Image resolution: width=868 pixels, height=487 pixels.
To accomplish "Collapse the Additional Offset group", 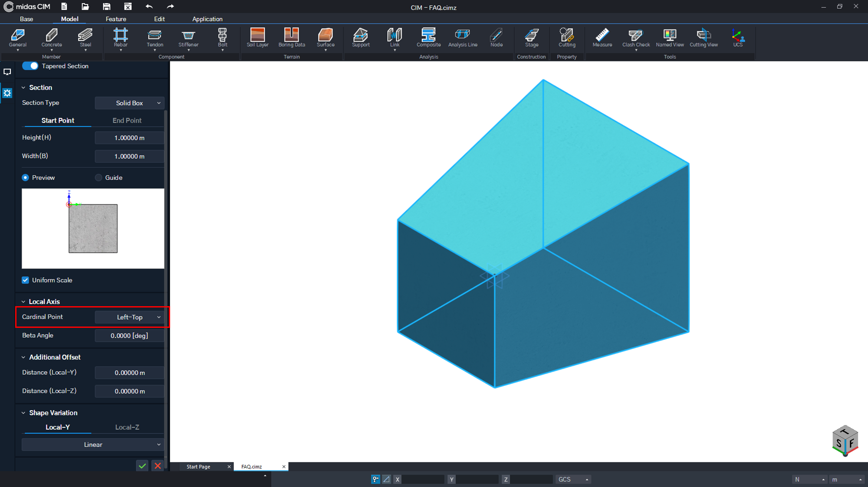I will coord(23,357).
